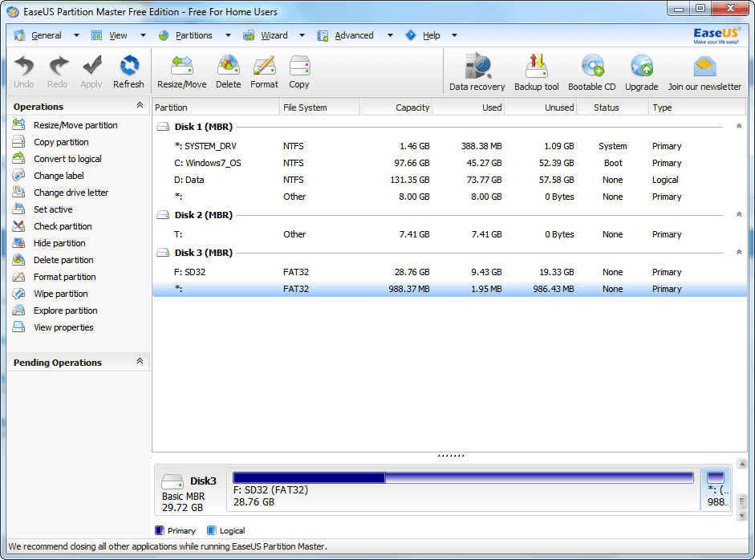The image size is (755, 560).
Task: Click the Delete partition sidebar icon
Action: [x=18, y=259]
